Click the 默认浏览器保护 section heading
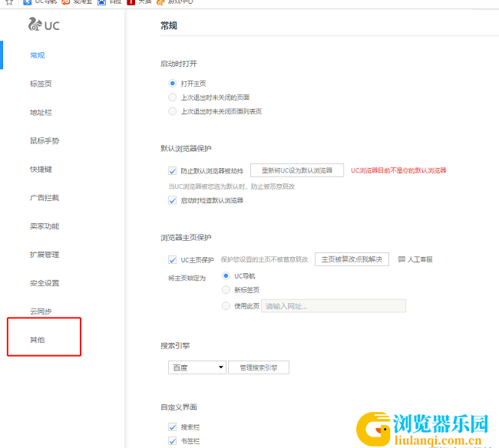 click(186, 149)
